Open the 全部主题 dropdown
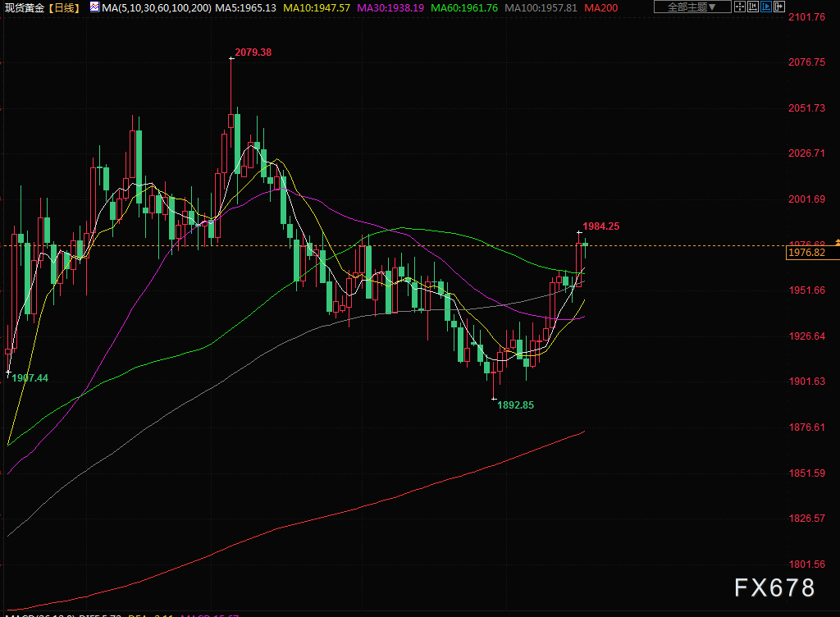This screenshot has width=840, height=617. coord(691,7)
